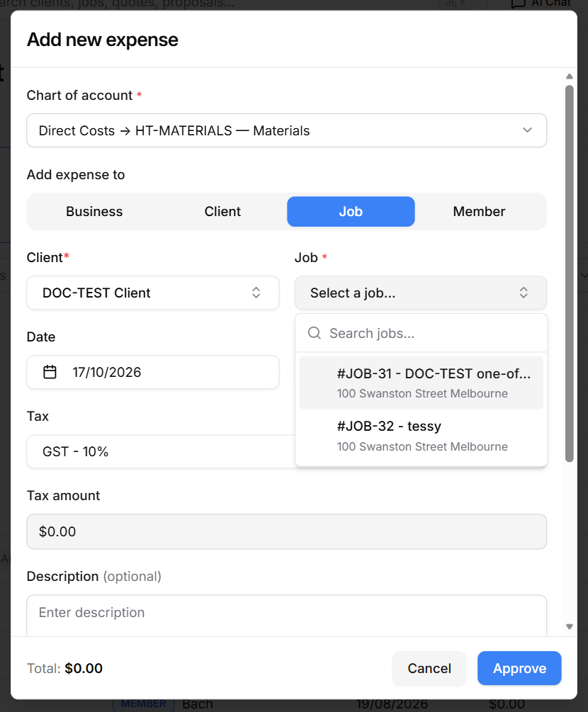588x712 pixels.
Task: Click the calendar icon in the Date field
Action: coord(50,372)
